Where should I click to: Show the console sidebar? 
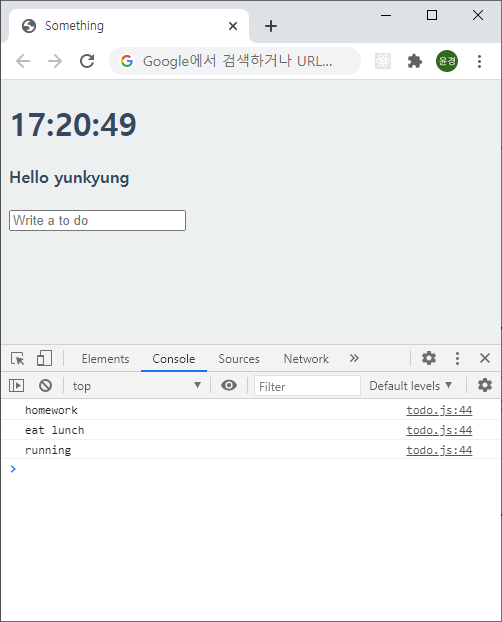point(16,386)
